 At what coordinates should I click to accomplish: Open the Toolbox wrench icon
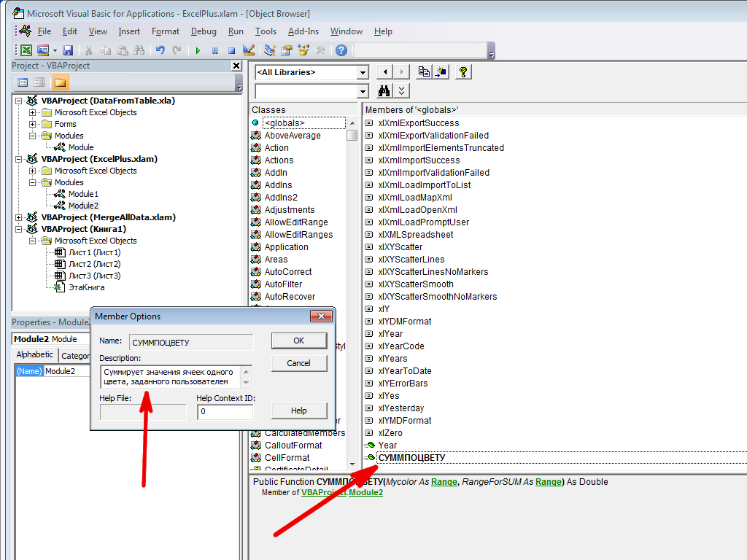(x=320, y=50)
